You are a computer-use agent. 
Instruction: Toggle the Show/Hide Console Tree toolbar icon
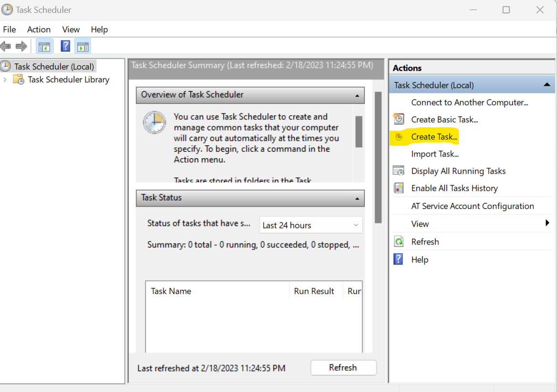click(x=44, y=47)
